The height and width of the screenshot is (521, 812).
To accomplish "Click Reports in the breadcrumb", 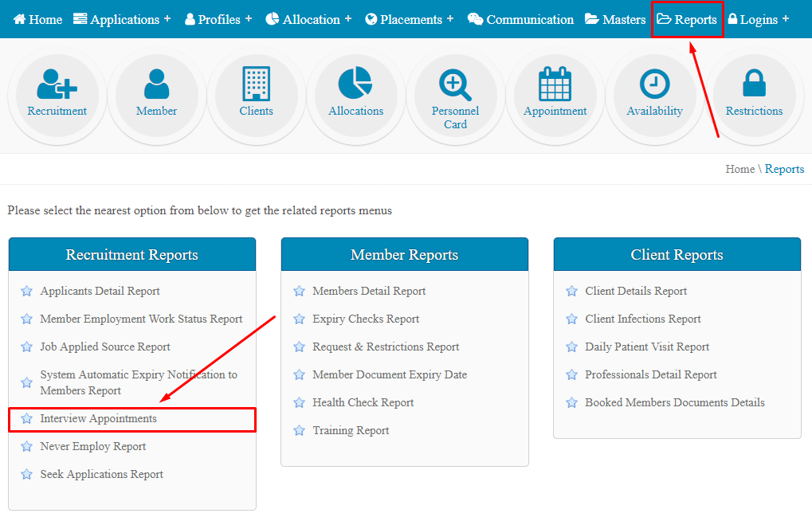I will point(784,170).
